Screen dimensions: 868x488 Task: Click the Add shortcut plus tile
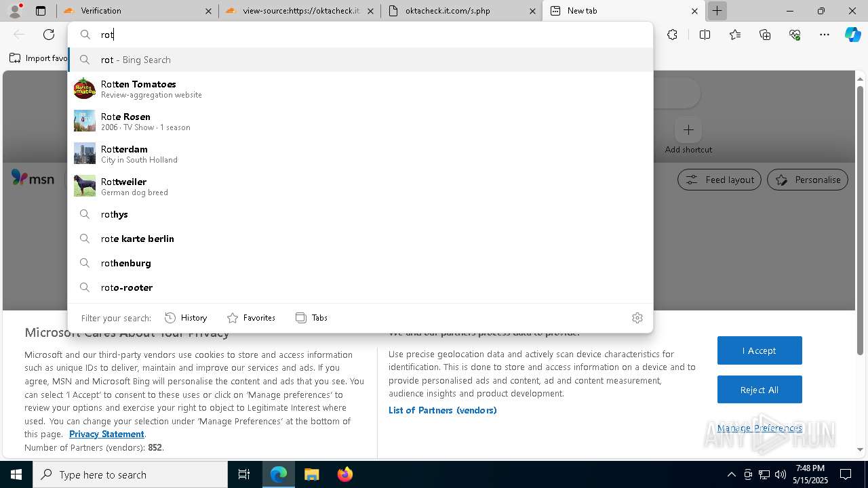pyautogui.click(x=688, y=130)
